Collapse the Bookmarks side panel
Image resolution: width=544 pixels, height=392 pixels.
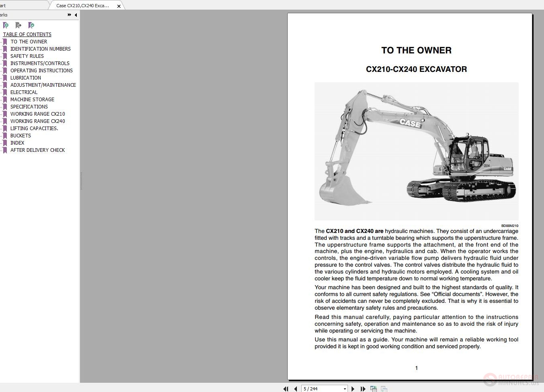click(76, 15)
